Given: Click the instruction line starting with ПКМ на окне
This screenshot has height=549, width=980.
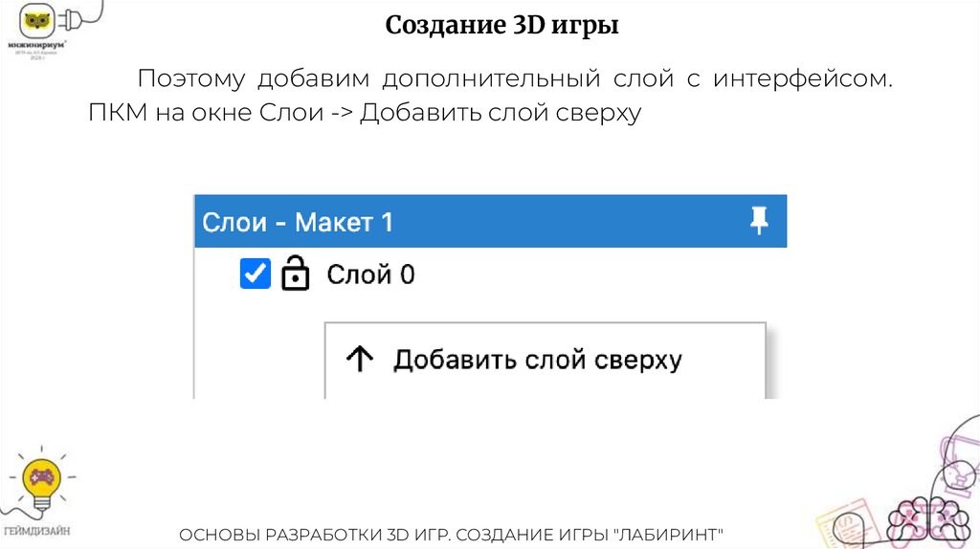Looking at the screenshot, I should (x=364, y=113).
